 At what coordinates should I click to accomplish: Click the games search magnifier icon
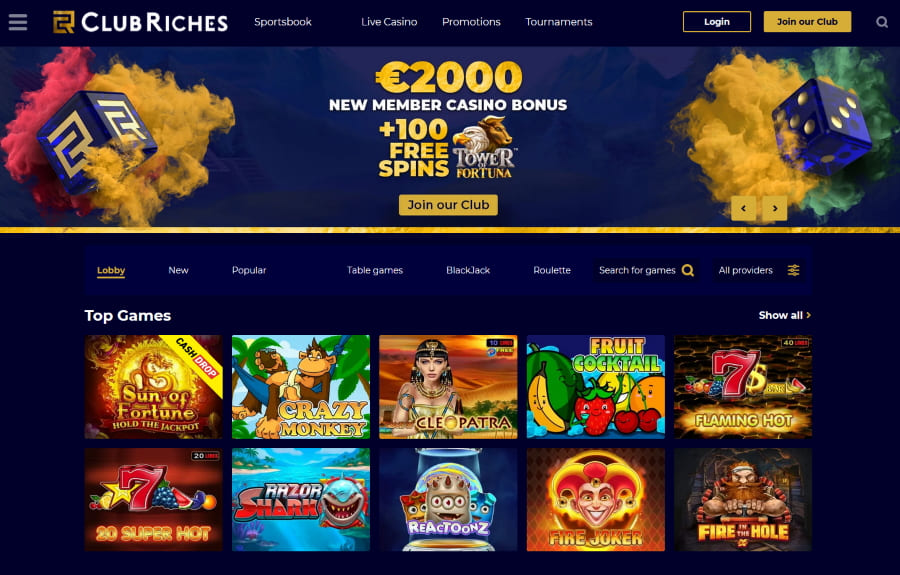click(x=688, y=270)
